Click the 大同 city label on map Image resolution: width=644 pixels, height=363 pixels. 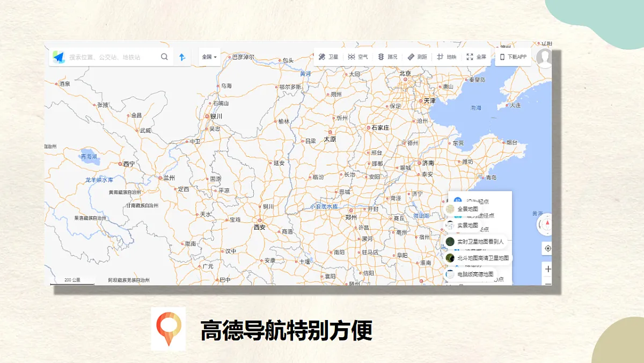pos(354,74)
